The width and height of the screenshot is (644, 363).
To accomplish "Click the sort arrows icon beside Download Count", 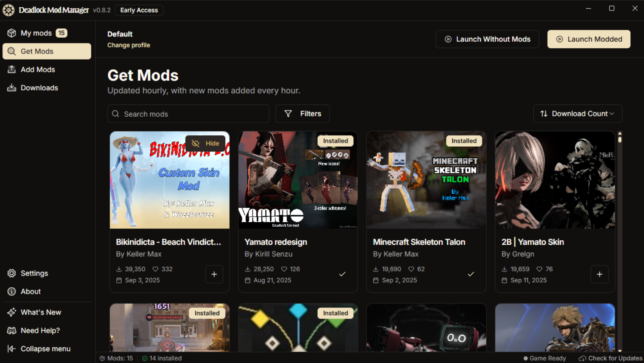I will click(544, 114).
